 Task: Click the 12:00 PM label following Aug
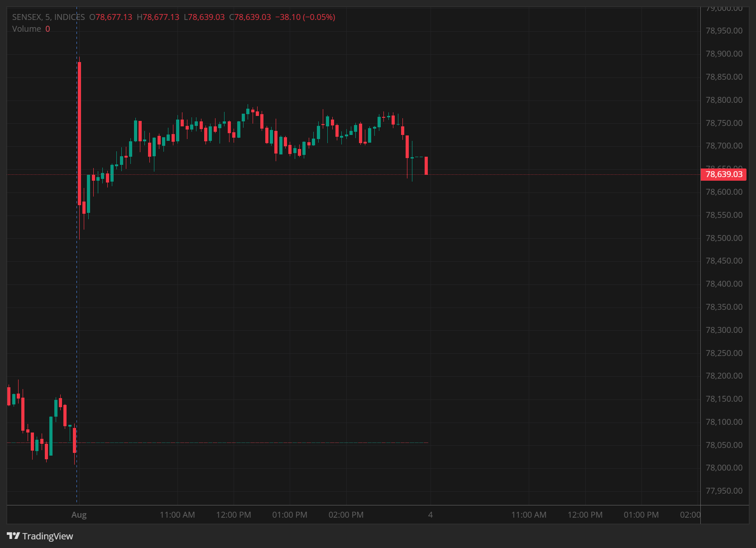(x=234, y=515)
